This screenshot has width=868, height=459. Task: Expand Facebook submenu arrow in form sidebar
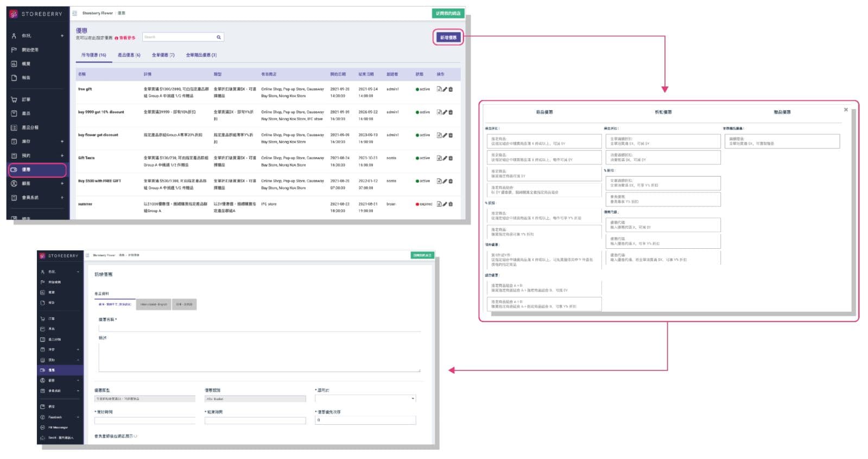coord(78,417)
